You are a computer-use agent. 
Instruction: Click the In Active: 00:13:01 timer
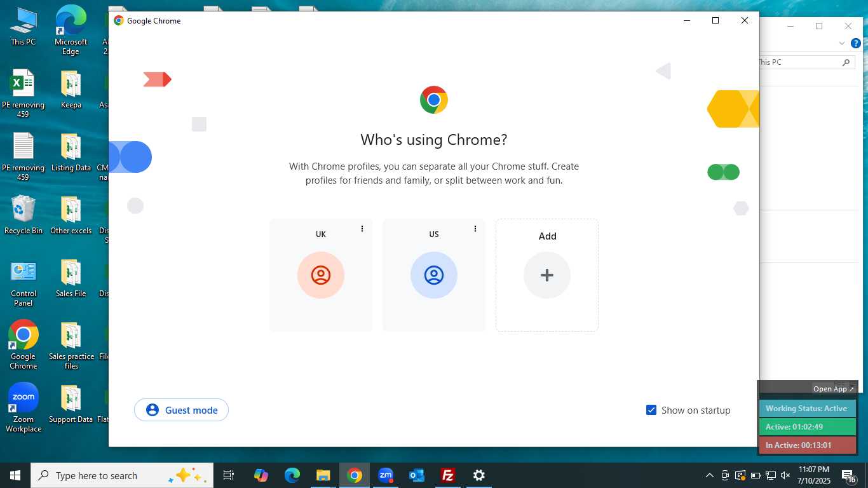coord(807,445)
